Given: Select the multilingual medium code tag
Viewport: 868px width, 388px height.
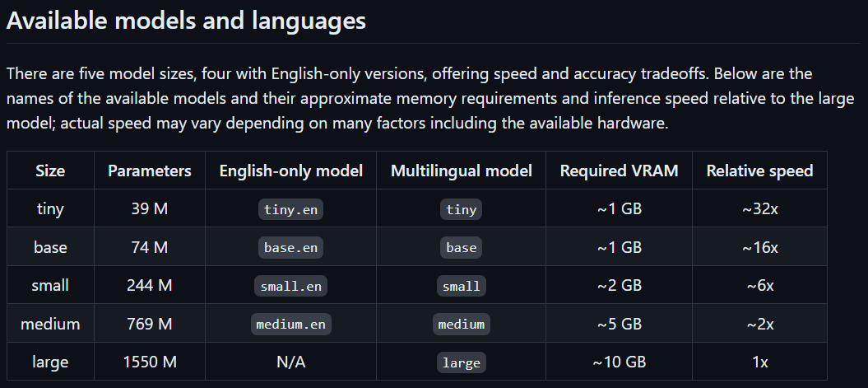Looking at the screenshot, I should point(461,324).
